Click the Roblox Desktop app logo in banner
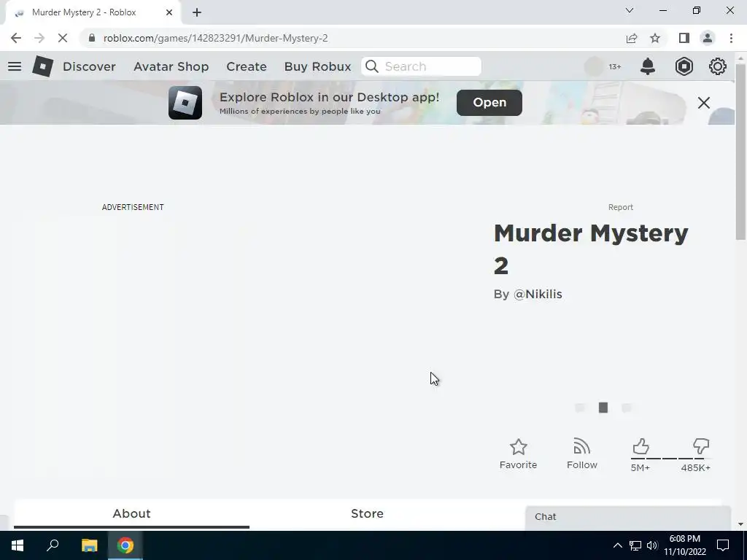 click(185, 102)
